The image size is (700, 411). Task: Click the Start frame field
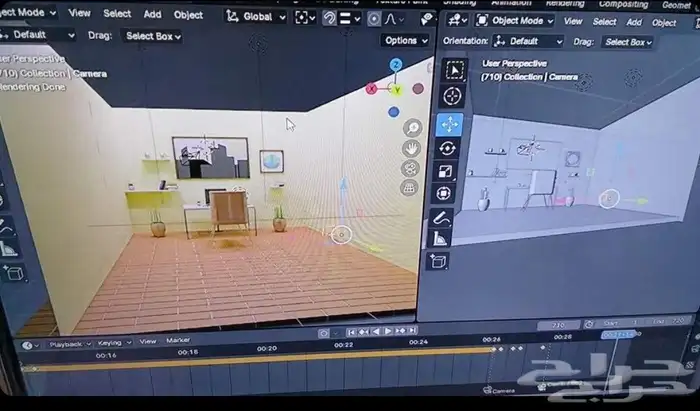tap(620, 323)
